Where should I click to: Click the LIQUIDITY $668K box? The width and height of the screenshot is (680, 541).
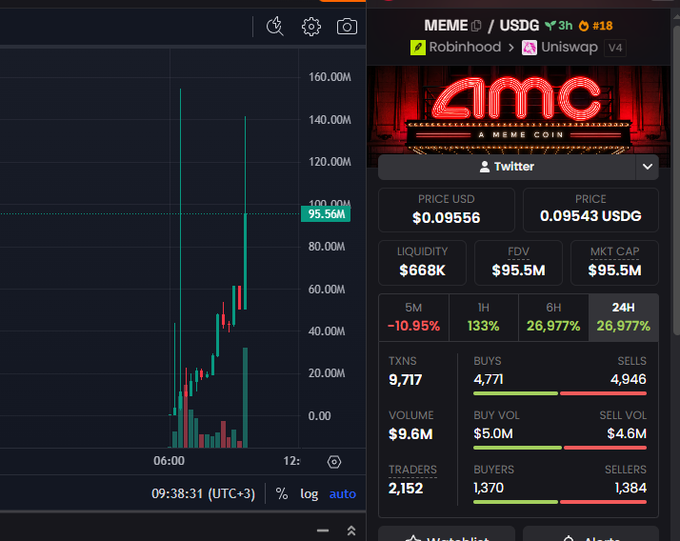422,263
